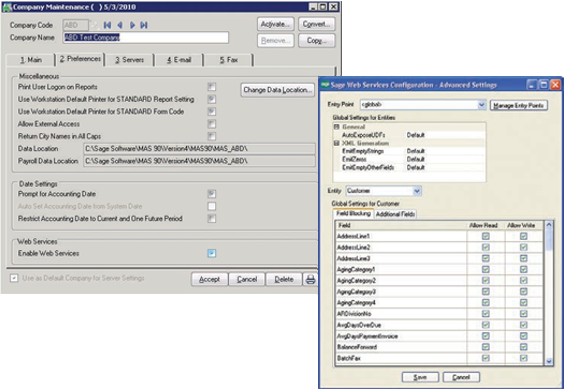Enable Allow External Access checkbox
The width and height of the screenshot is (565, 390).
(x=212, y=124)
